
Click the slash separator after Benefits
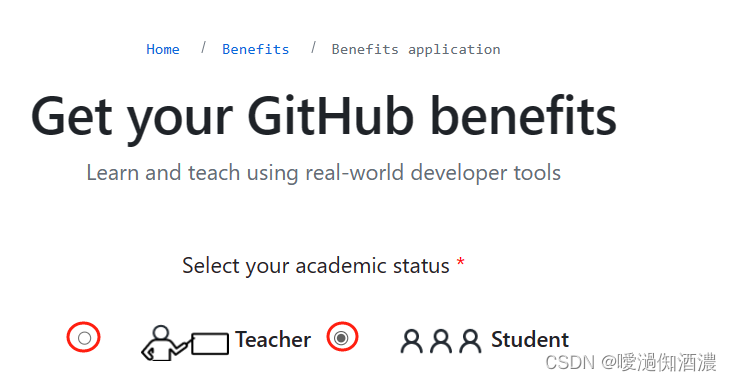pyautogui.click(x=313, y=47)
